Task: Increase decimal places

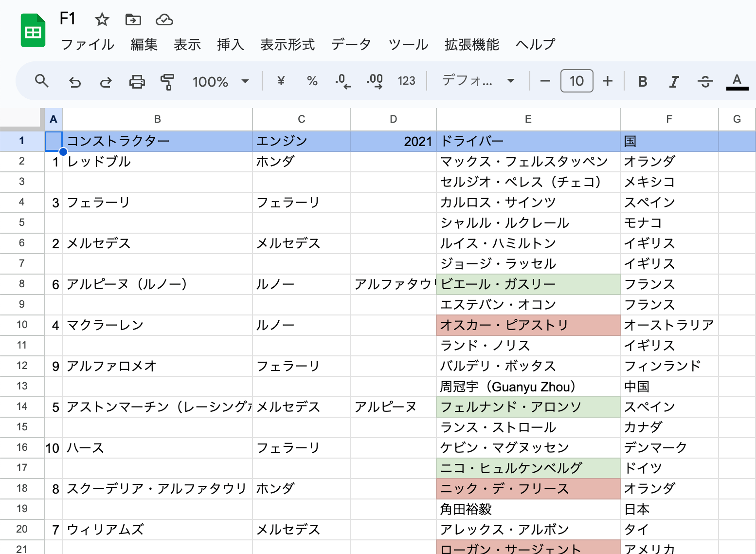Action: click(x=375, y=81)
